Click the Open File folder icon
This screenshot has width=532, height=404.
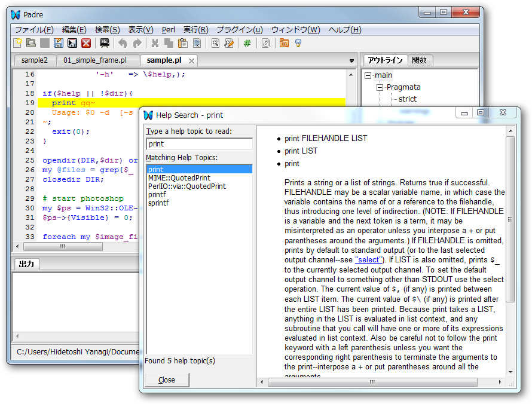tap(30, 43)
